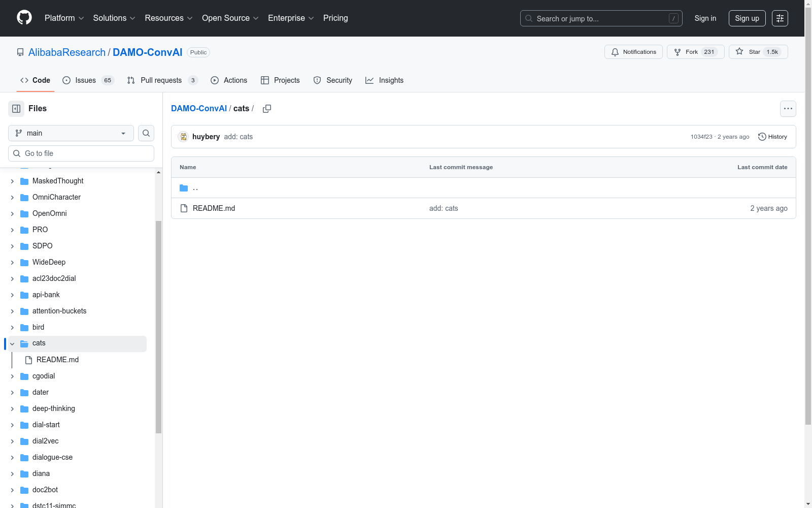Switch to the Issues tab

(x=88, y=80)
